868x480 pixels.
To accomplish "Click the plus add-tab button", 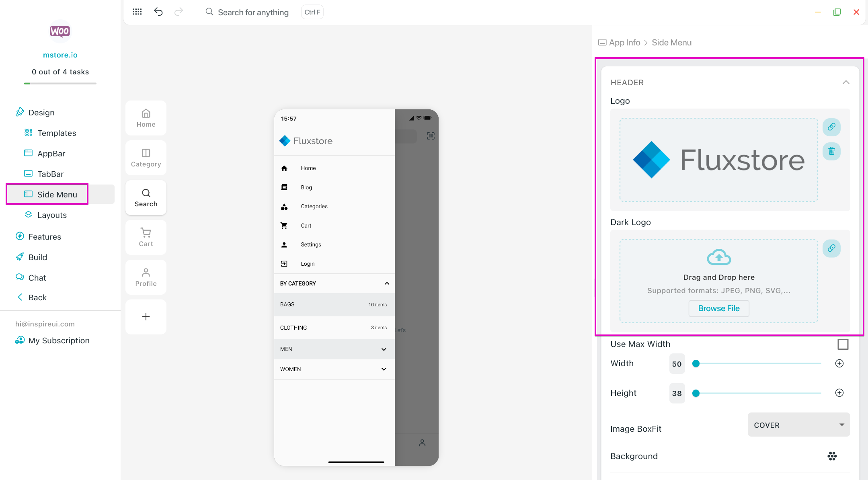I will pyautogui.click(x=146, y=317).
